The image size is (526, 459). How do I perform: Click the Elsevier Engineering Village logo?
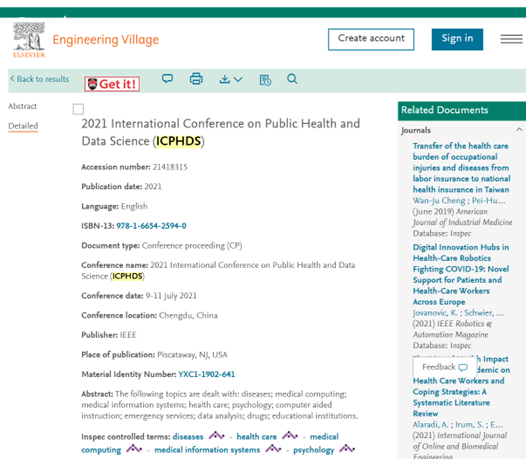coord(86,40)
